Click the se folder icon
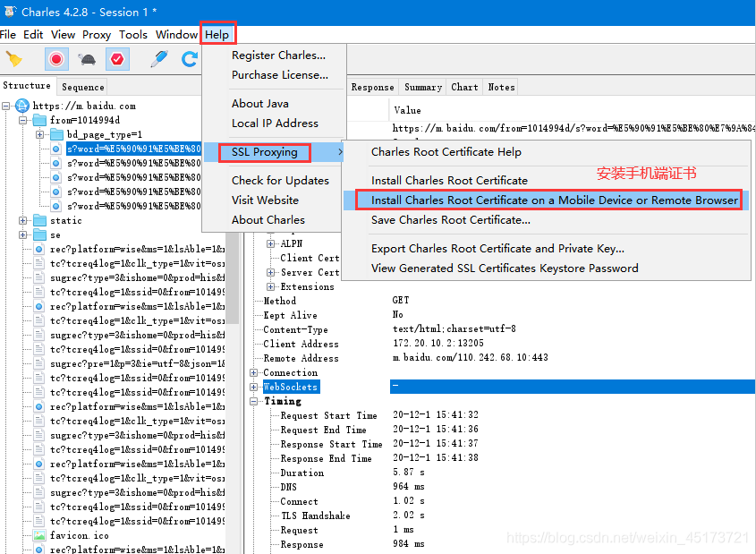Screen dimensions: 756x554 39,234
